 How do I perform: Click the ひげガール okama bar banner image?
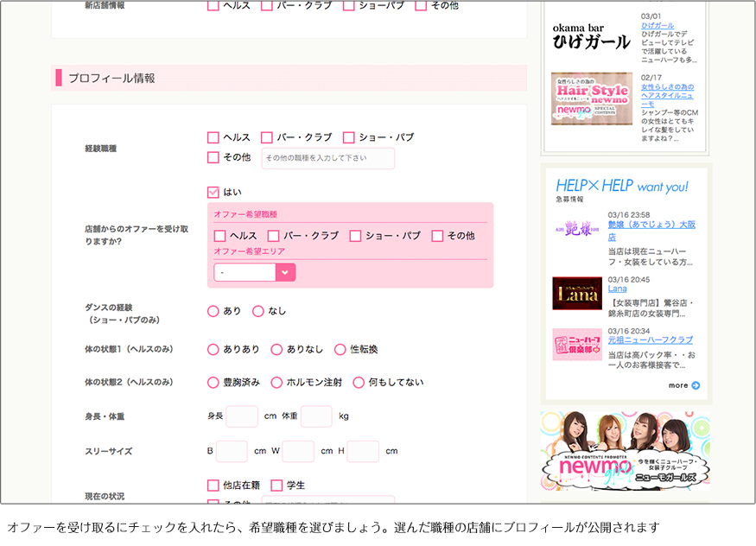[592, 37]
